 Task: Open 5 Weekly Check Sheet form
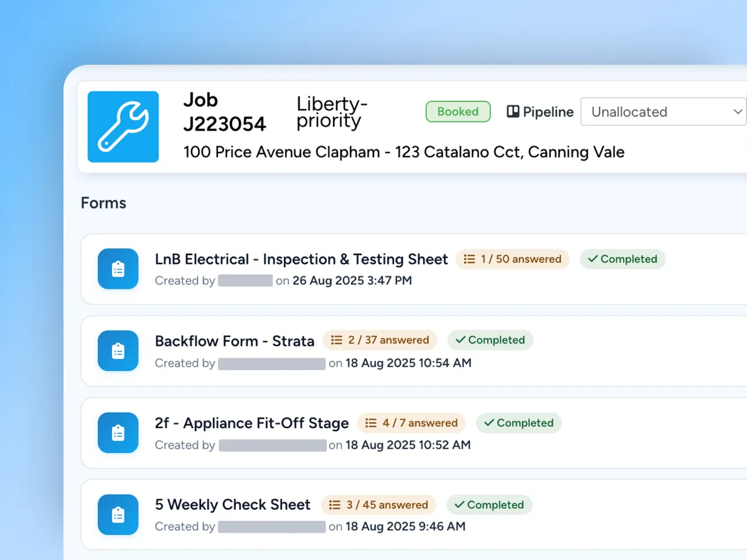[x=233, y=505]
